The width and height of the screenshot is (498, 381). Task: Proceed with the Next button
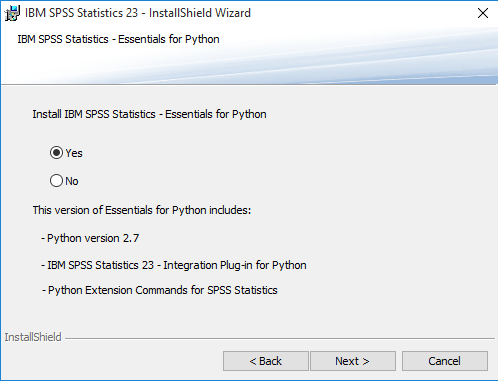coord(353,361)
